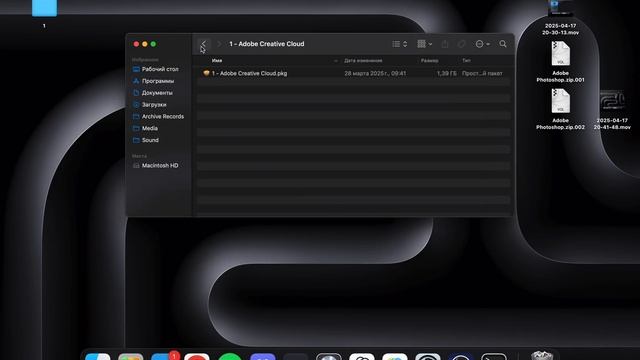Select Macintosh HD in the sidebar
The width and height of the screenshot is (640, 360).
156,165
